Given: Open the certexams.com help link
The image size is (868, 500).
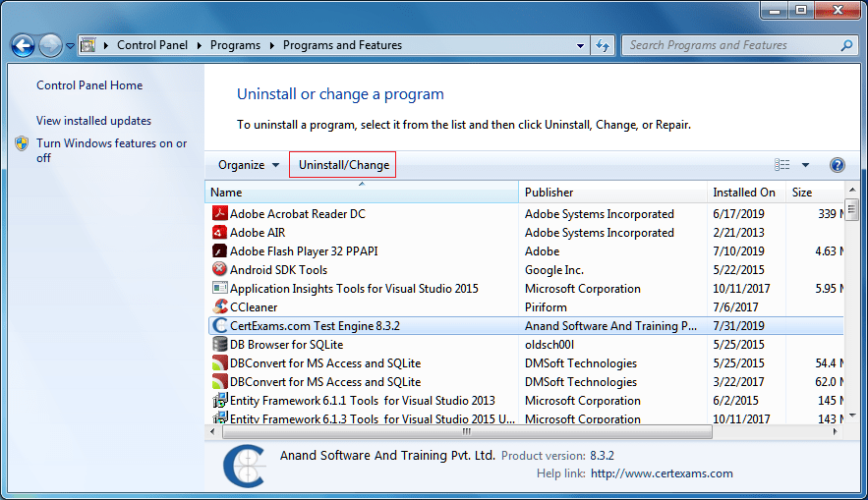Looking at the screenshot, I should coord(662,473).
